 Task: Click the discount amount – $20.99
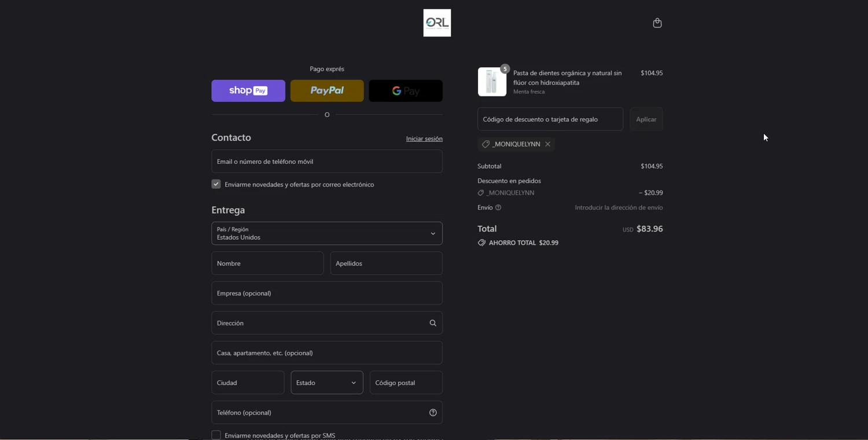click(651, 193)
